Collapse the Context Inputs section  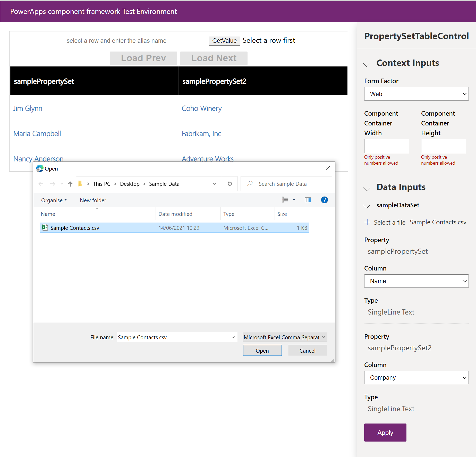coord(367,64)
